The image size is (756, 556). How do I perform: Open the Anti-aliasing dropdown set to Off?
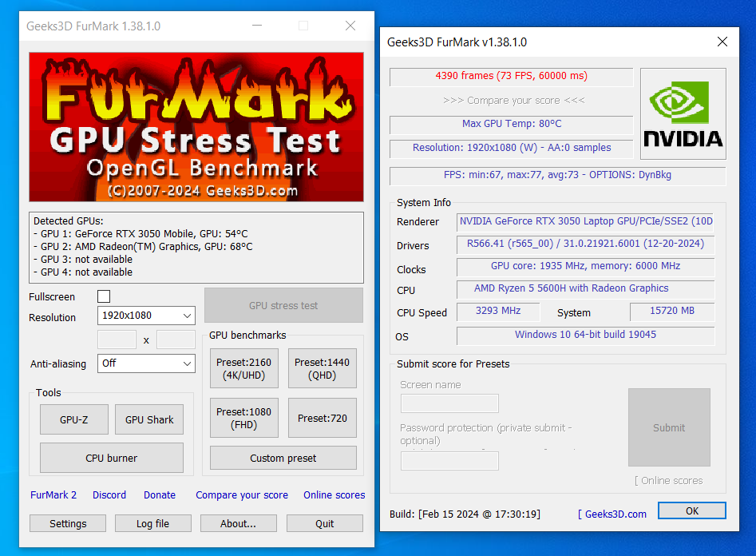(146, 363)
